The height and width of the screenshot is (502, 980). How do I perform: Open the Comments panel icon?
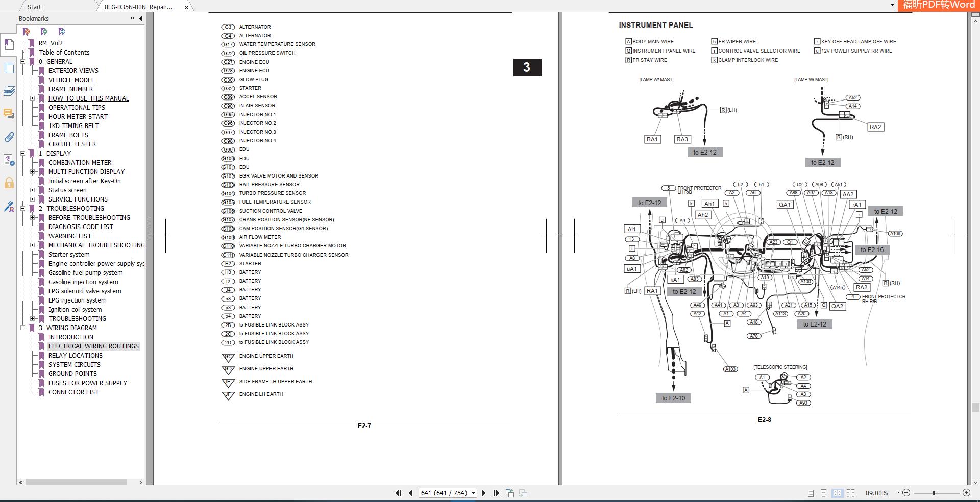coord(9,114)
